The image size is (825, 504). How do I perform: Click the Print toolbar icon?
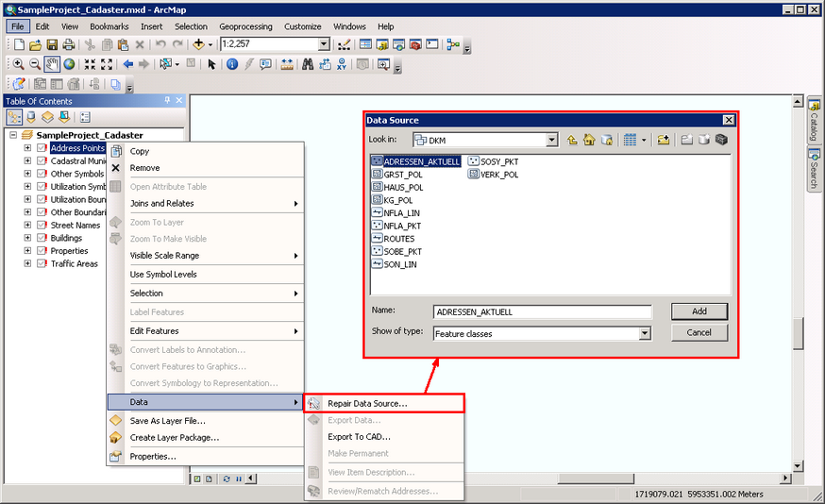tap(68, 44)
